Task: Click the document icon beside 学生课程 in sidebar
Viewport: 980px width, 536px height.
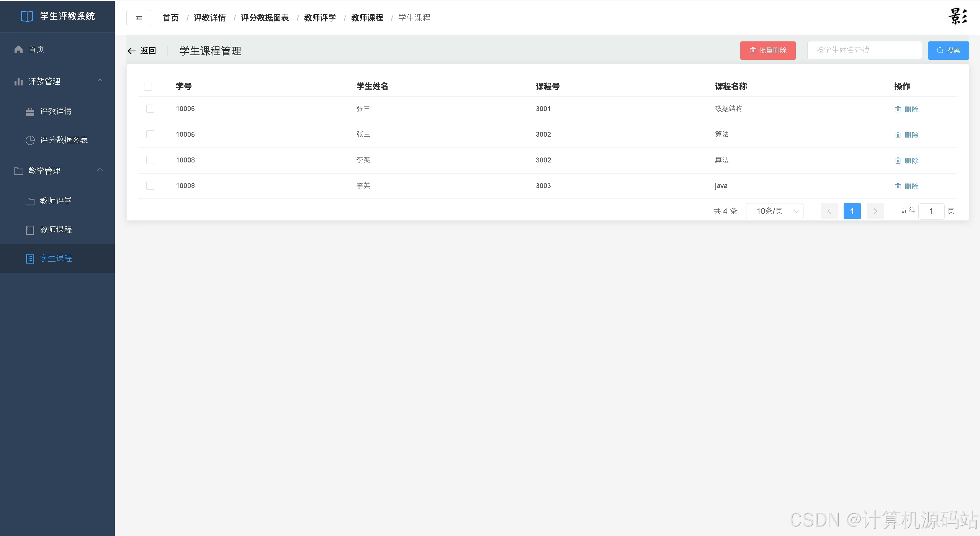Action: (x=30, y=259)
